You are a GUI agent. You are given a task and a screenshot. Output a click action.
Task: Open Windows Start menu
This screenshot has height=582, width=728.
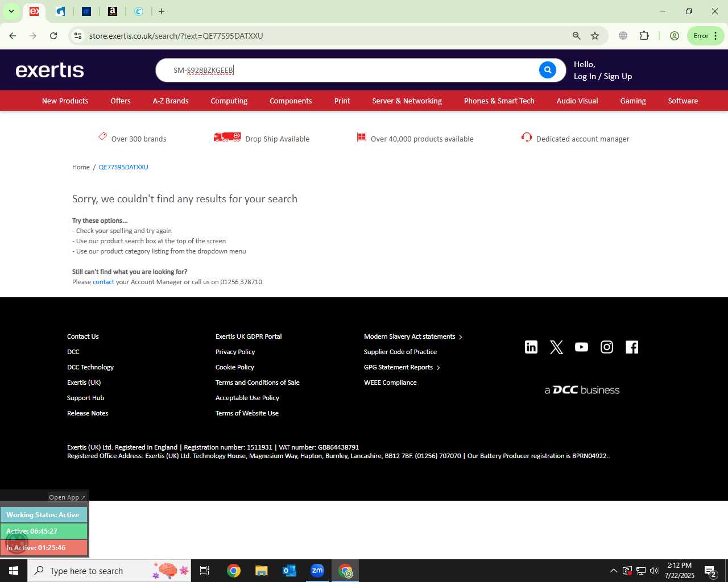coord(14,571)
